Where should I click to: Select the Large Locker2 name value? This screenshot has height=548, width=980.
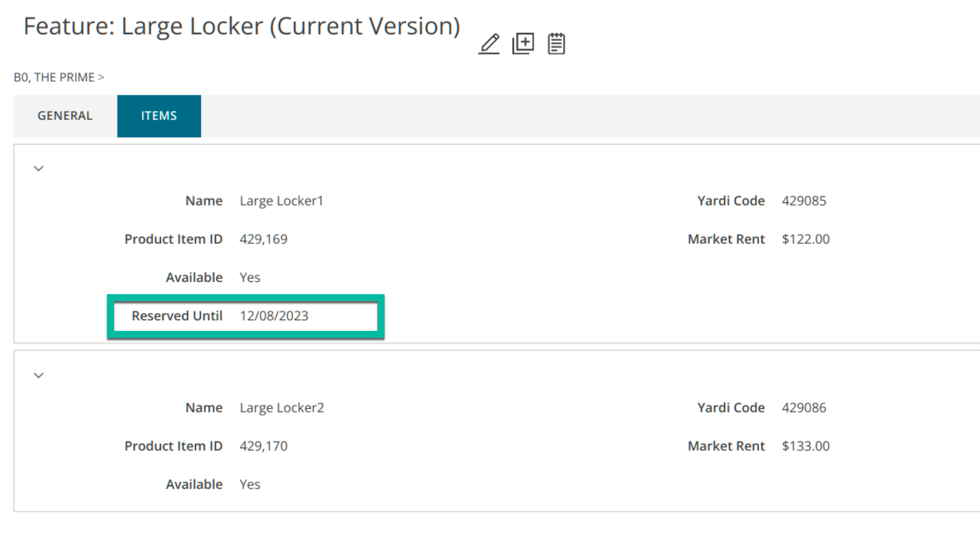click(282, 408)
